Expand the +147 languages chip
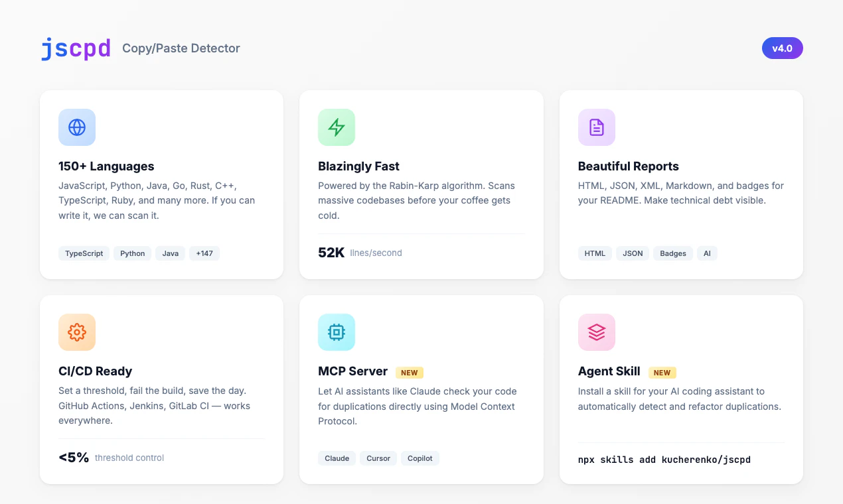The height and width of the screenshot is (504, 843). pyautogui.click(x=204, y=253)
